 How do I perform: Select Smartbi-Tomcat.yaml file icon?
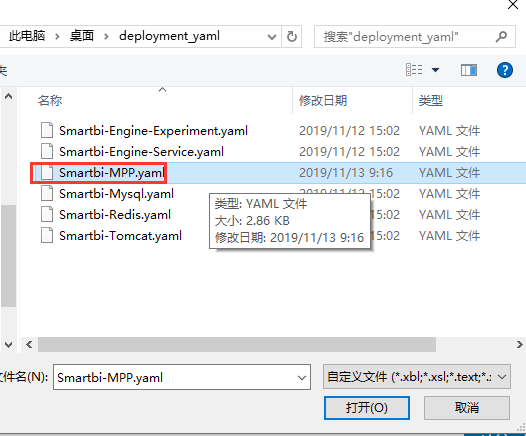47,235
